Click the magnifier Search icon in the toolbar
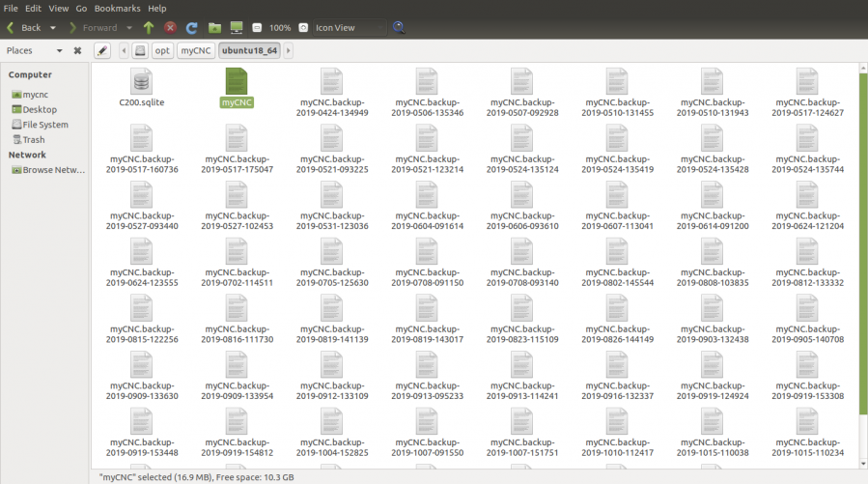The image size is (868, 484). [399, 28]
